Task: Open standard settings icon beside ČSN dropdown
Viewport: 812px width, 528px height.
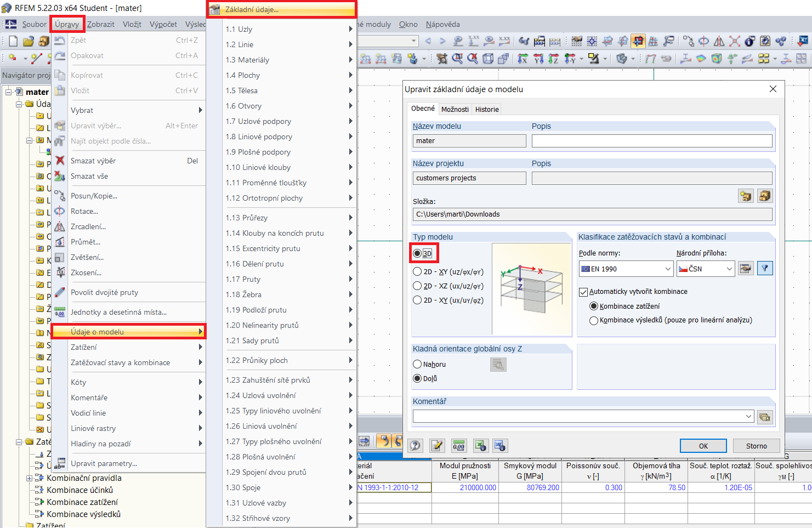Action: [x=746, y=269]
